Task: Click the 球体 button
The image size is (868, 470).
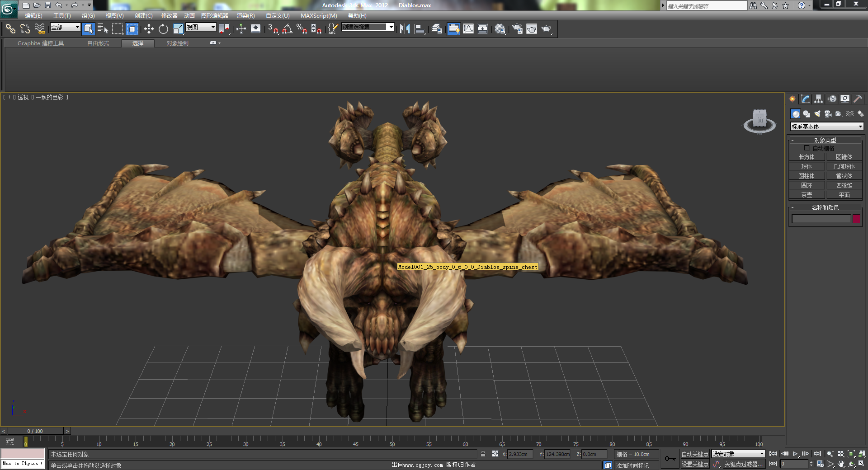Action: pos(807,167)
